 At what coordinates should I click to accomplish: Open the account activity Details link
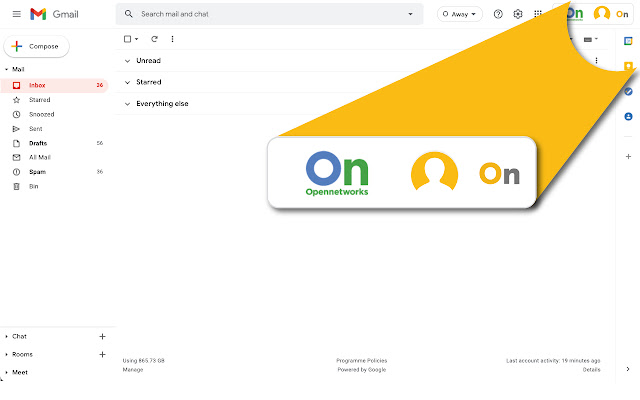[x=591, y=370]
